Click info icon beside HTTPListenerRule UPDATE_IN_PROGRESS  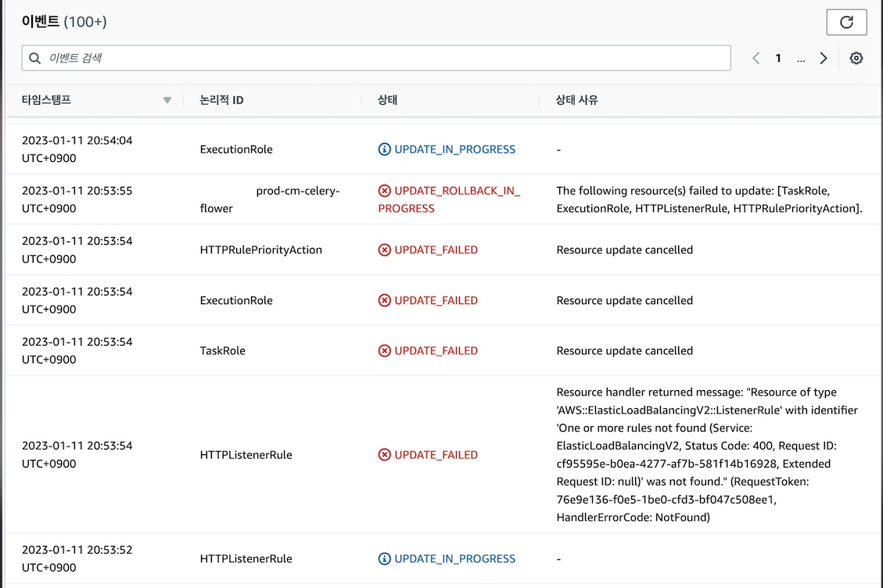(x=383, y=558)
